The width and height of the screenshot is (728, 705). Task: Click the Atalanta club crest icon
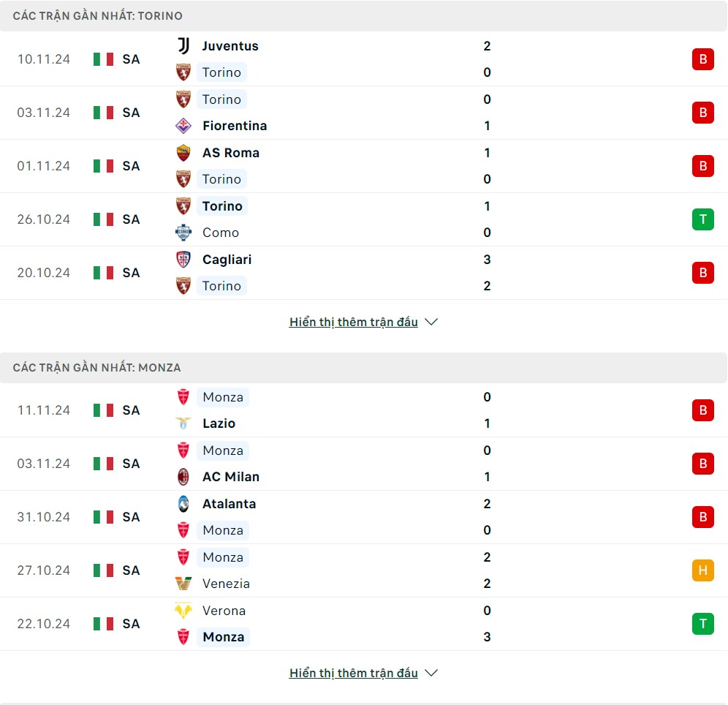coord(183,504)
